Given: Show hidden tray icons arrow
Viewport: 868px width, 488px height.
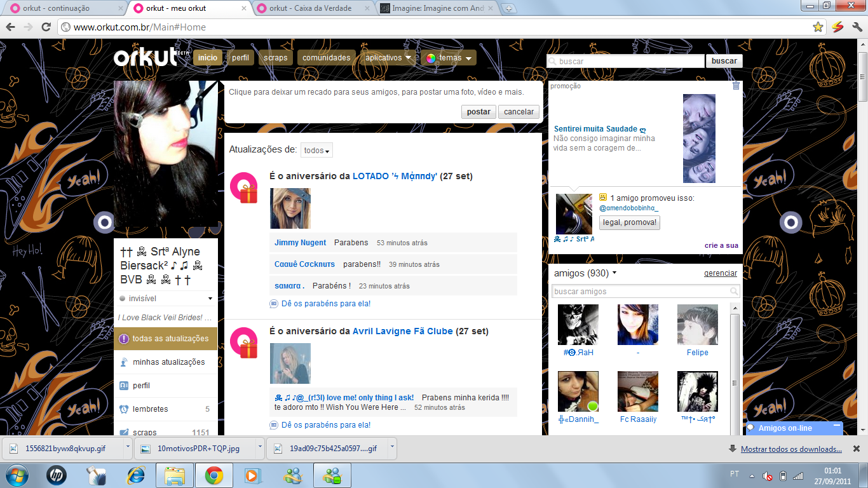Looking at the screenshot, I should point(752,476).
